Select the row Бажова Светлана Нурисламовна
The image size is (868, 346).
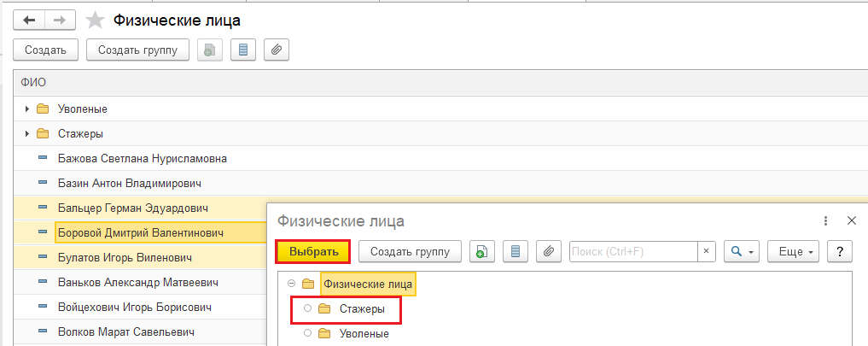click(142, 158)
